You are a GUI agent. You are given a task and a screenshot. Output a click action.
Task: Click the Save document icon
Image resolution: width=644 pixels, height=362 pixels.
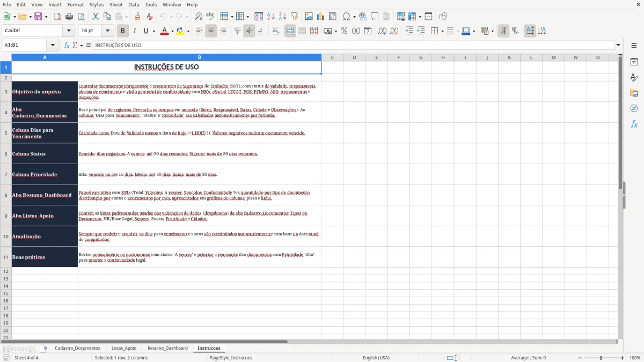click(x=38, y=17)
